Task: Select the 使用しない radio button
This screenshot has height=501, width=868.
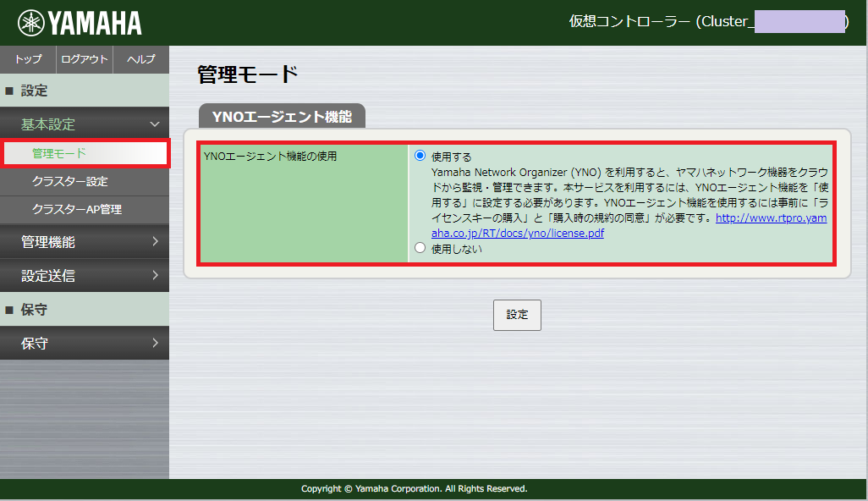Action: [x=420, y=248]
